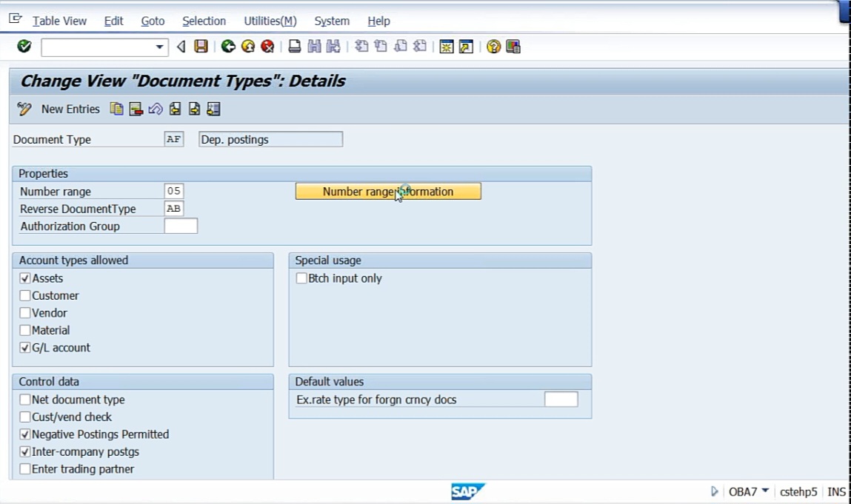Go to last page icon

coord(419,47)
